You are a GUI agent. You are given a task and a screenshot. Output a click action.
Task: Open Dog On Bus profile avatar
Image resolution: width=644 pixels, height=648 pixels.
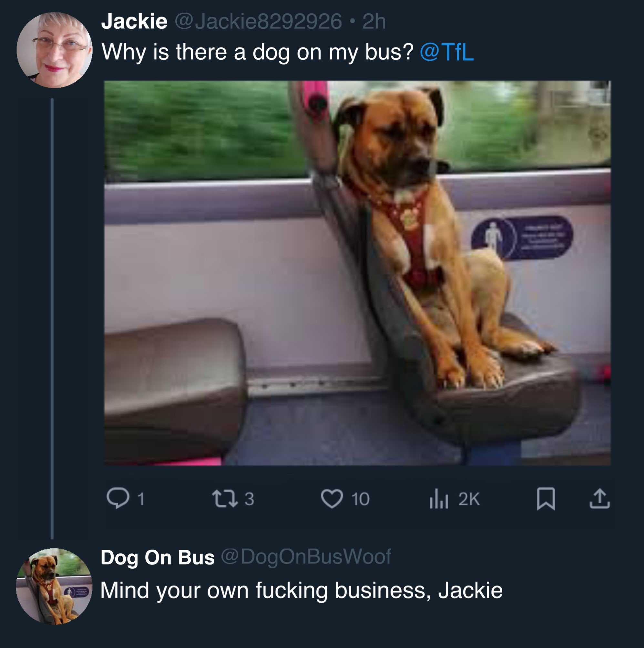54,586
